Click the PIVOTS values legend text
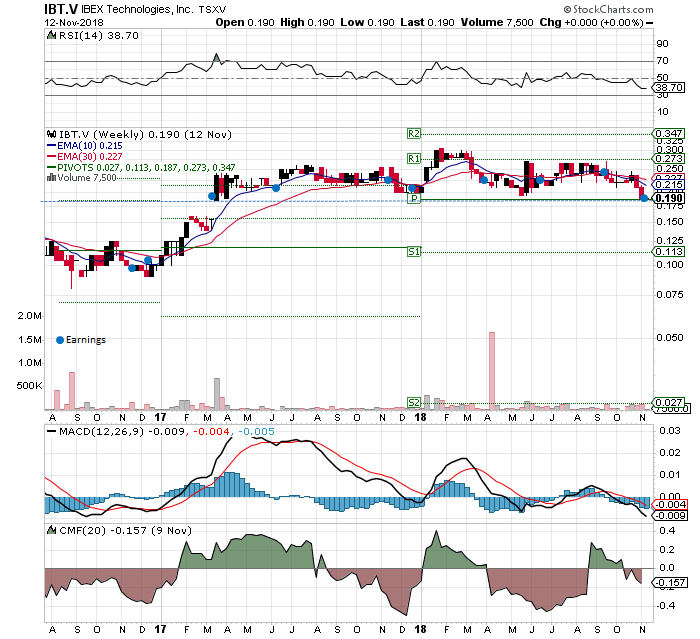 [146, 167]
